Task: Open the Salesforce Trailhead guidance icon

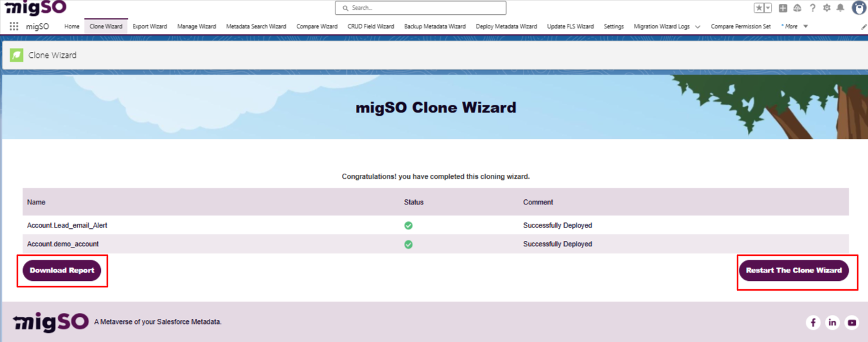Action: point(797,8)
